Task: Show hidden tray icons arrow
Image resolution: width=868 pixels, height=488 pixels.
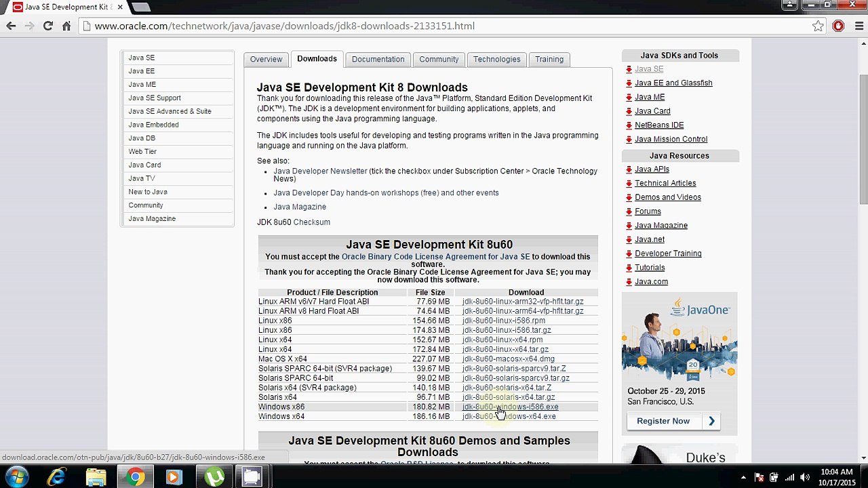Action: [743, 477]
